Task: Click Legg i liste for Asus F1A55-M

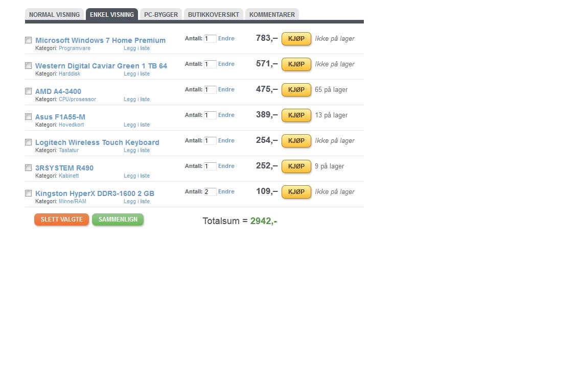Action: [x=136, y=125]
